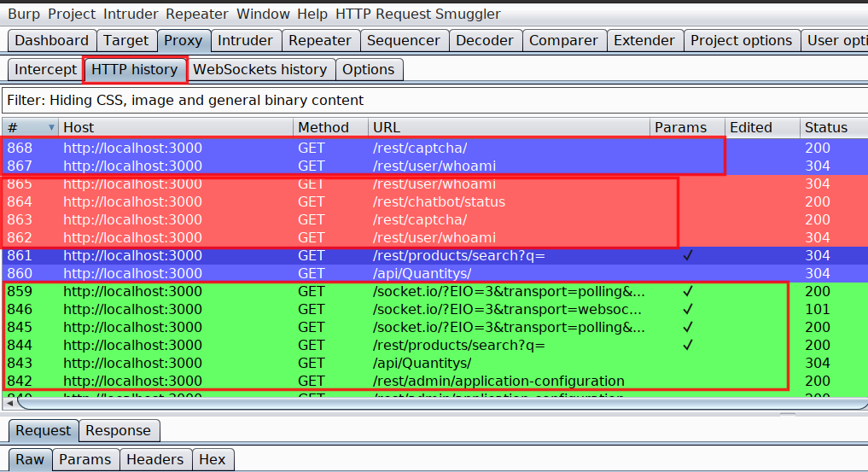Viewport: 868px width, 472px height.
Task: Select request 863 /rest/captcha/
Action: click(434, 219)
